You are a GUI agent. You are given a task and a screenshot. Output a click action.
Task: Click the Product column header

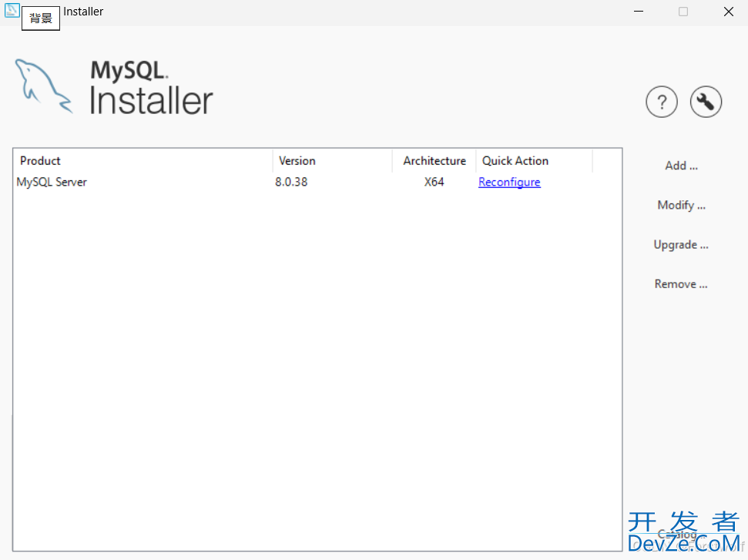(143, 161)
